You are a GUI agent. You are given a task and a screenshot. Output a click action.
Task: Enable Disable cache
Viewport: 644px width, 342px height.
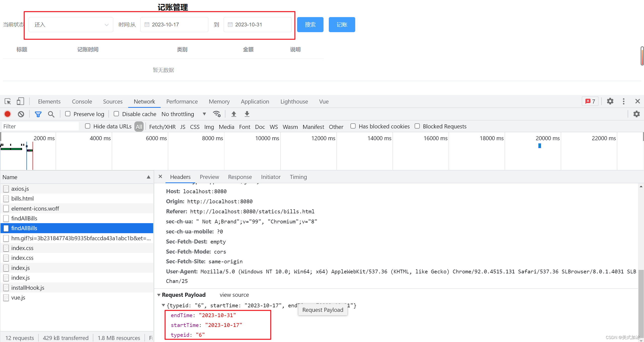116,114
